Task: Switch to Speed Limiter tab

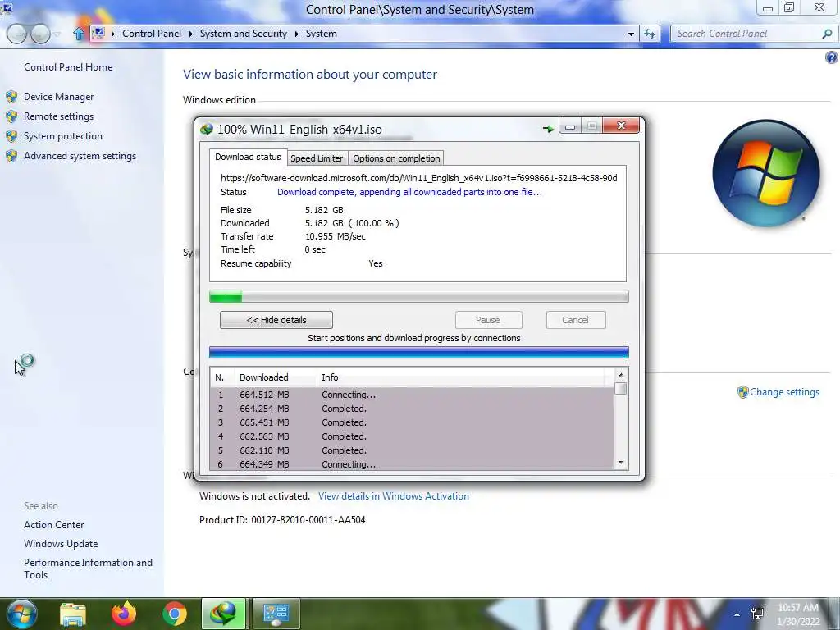Action: (317, 158)
